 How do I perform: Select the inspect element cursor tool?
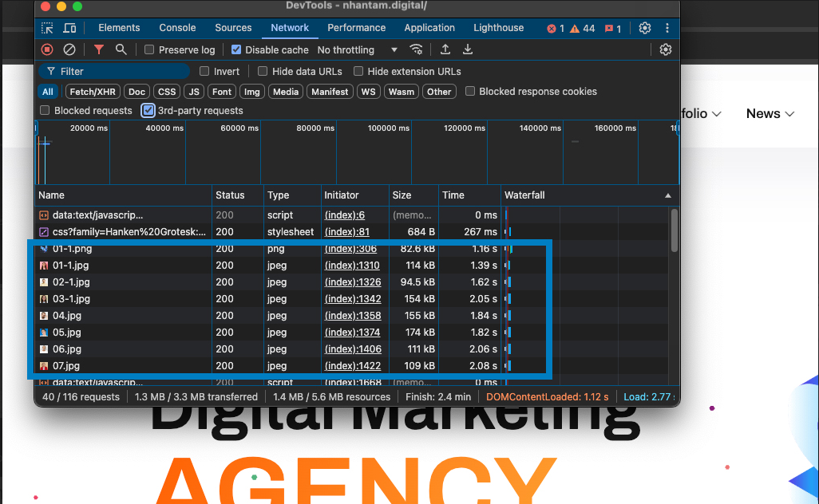pos(46,28)
